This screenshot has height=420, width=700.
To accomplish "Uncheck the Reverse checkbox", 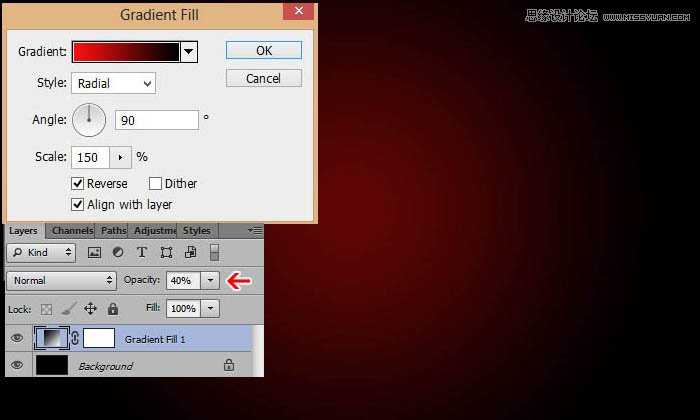I will point(77,183).
